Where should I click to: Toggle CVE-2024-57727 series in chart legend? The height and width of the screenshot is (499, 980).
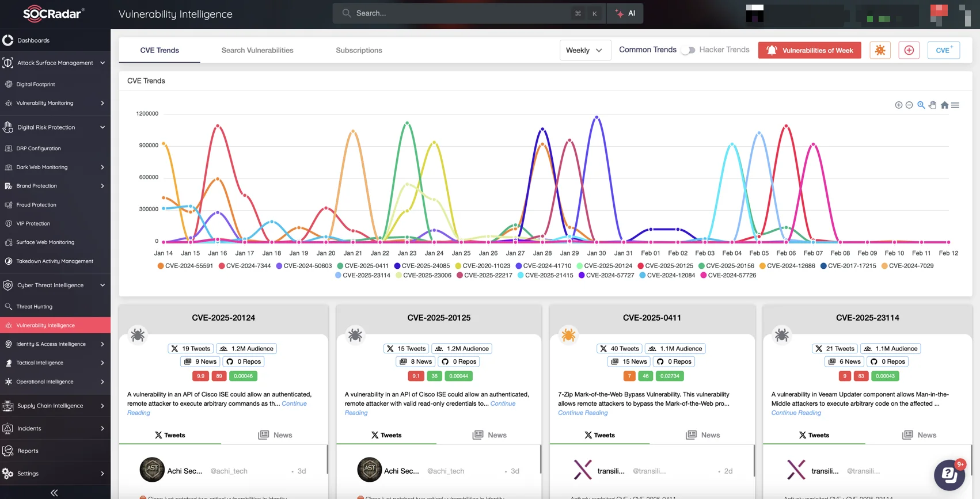click(606, 276)
